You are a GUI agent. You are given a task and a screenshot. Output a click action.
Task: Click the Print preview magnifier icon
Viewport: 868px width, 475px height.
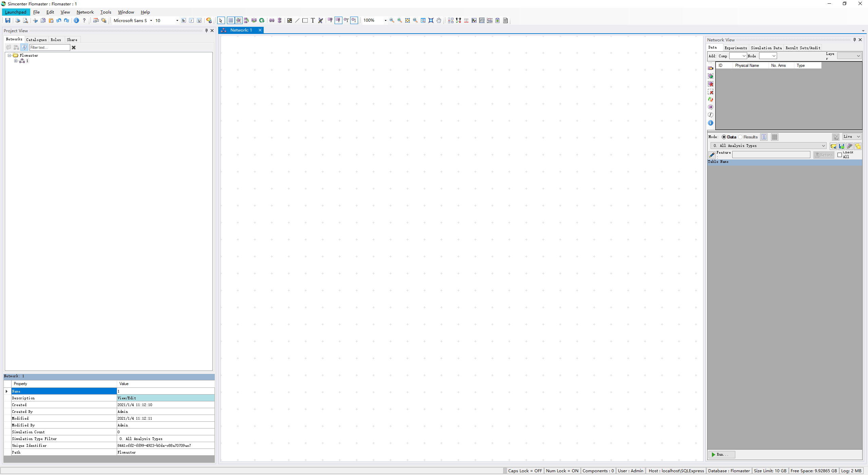click(25, 20)
